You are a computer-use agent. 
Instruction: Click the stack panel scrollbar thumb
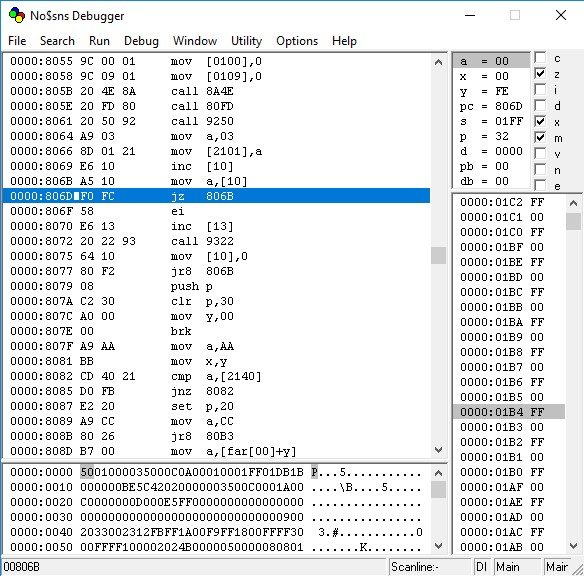(x=573, y=221)
